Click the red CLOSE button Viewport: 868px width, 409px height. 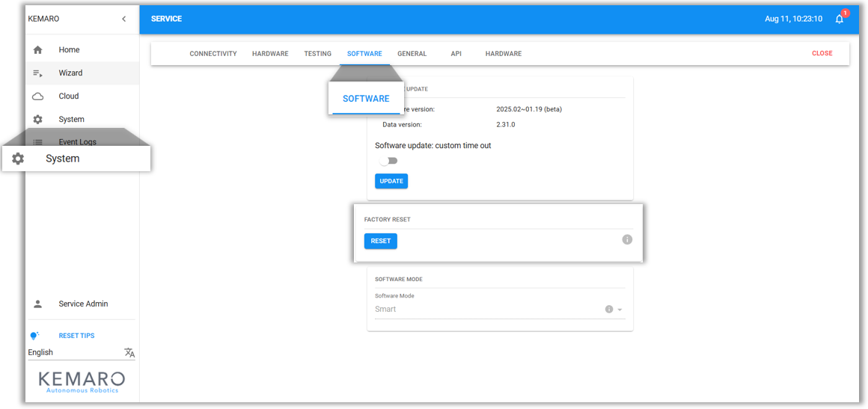[822, 54]
